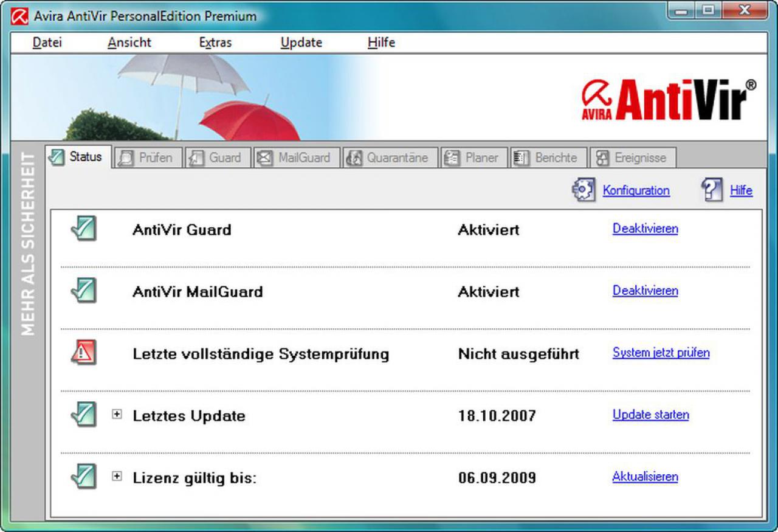778x532 pixels.
Task: Click the Berichte tab report icon
Action: coord(522,158)
